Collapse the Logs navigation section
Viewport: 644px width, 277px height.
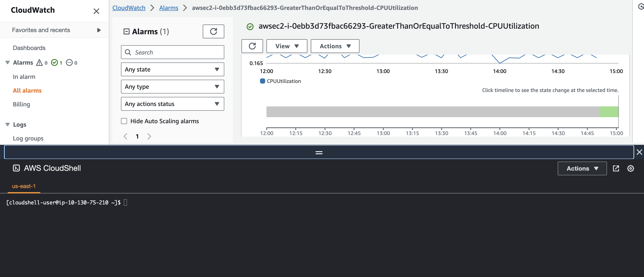pos(8,124)
